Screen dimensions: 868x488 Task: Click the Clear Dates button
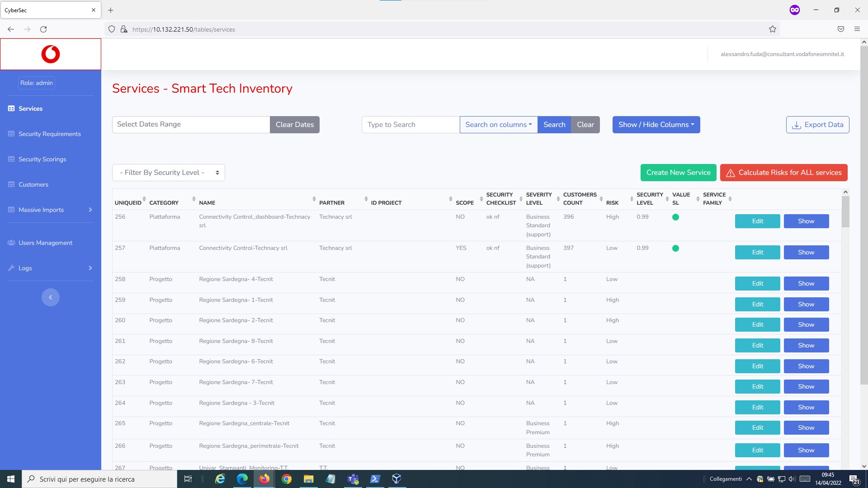tap(295, 125)
